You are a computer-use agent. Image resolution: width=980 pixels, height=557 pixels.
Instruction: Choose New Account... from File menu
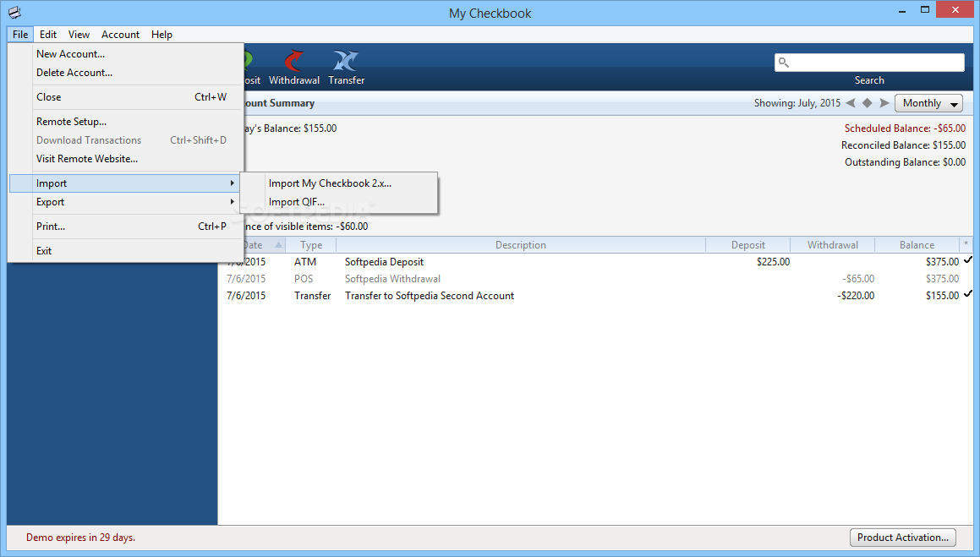pos(125,54)
